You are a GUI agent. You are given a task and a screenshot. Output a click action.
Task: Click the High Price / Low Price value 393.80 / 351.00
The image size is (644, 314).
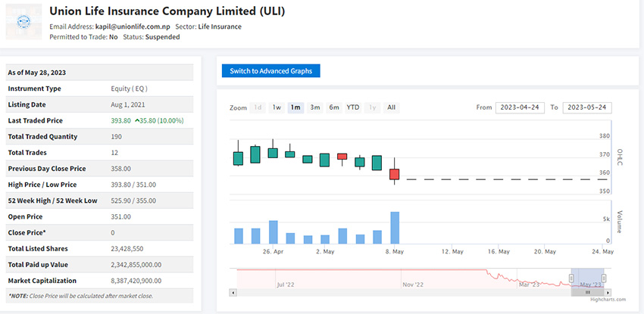[x=133, y=185]
